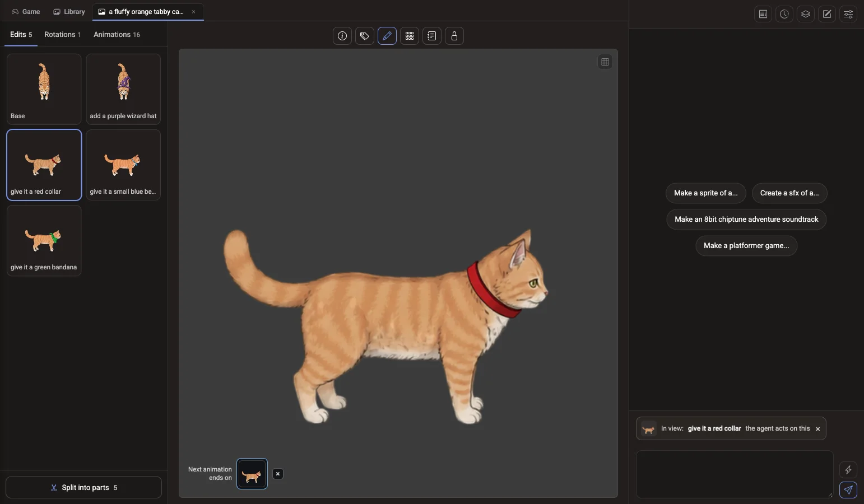Select the fluffy orange tabby cat tab

(148, 12)
